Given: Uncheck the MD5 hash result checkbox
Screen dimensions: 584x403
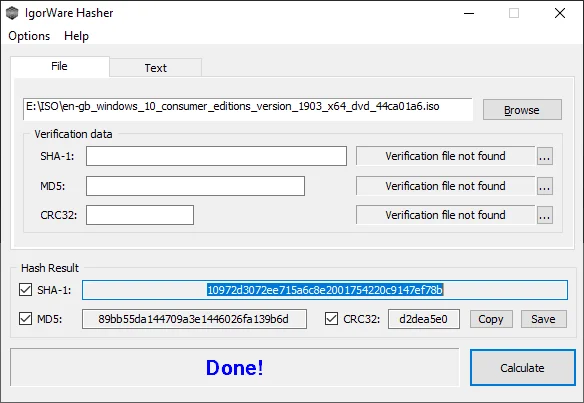Looking at the screenshot, I should [25, 318].
